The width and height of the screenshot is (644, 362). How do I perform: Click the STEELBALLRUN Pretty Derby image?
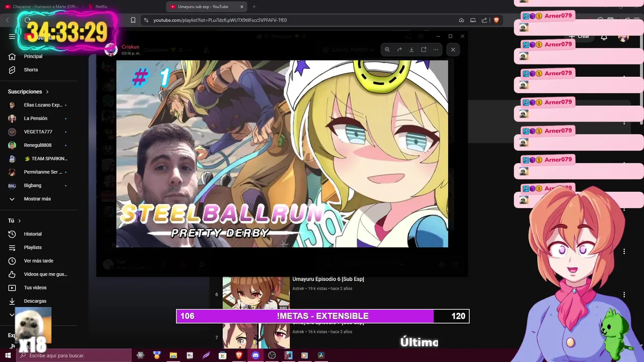click(x=282, y=154)
